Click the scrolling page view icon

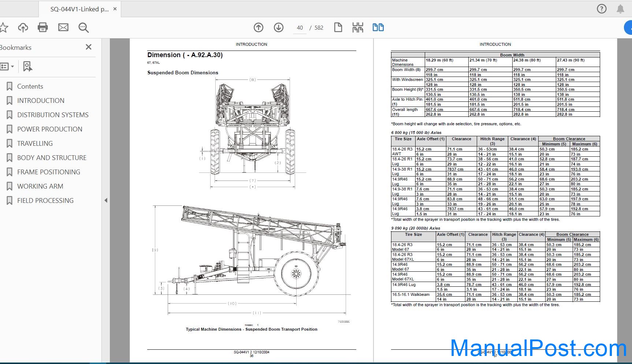coord(358,27)
